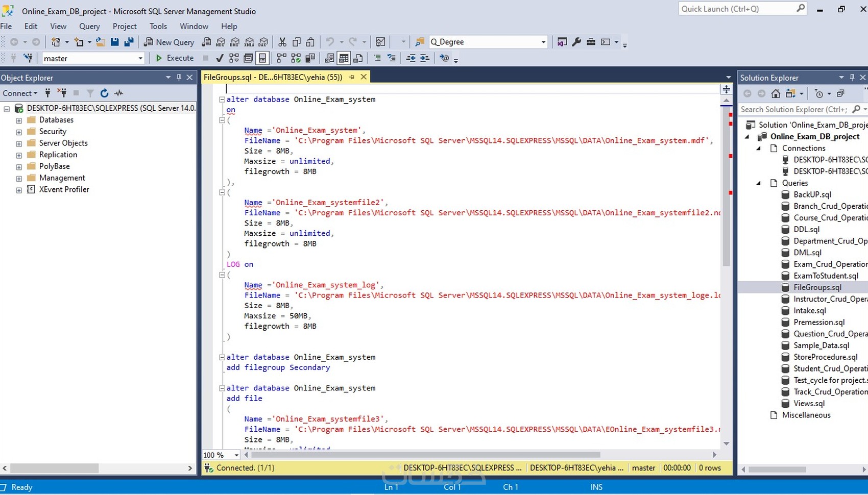This screenshot has height=495, width=868.
Task: Open BackUP.sql in Solution Explorer
Action: (812, 194)
